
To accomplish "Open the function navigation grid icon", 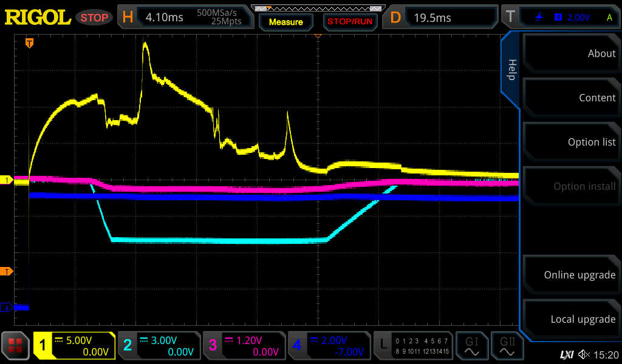I will (16, 346).
